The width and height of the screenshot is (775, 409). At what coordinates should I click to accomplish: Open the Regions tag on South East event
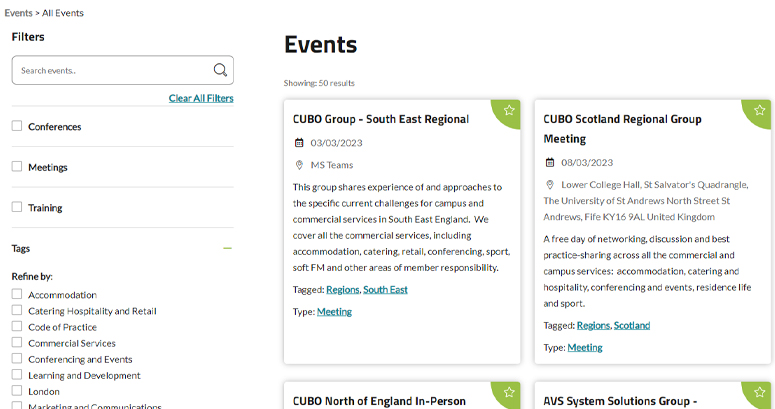[x=343, y=290]
